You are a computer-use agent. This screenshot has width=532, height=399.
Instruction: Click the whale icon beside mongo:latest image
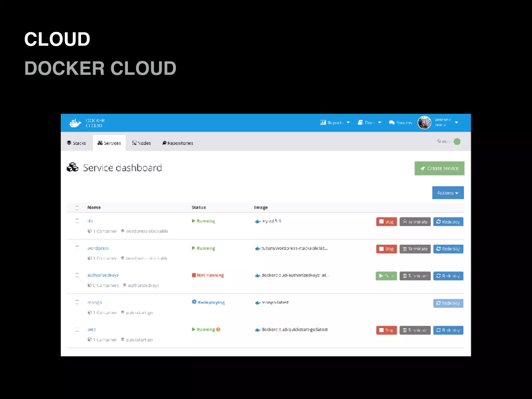[257, 303]
